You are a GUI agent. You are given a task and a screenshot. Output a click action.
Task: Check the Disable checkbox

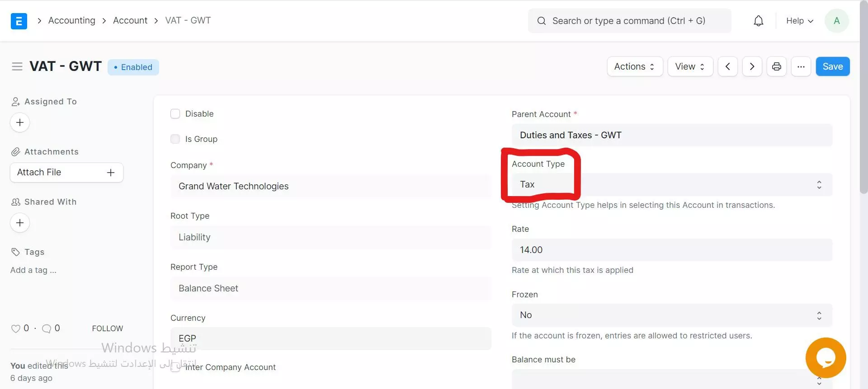(x=175, y=114)
